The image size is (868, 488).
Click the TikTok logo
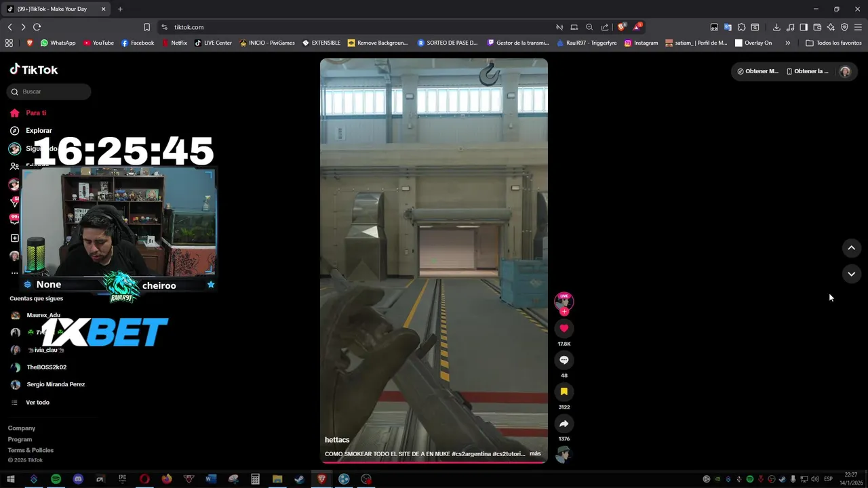pyautogui.click(x=34, y=70)
